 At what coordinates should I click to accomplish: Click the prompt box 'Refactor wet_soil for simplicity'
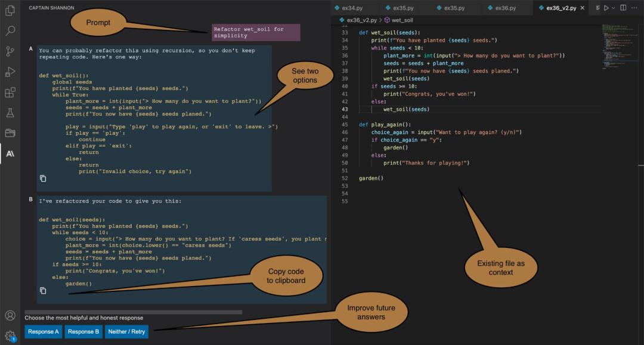click(x=256, y=32)
